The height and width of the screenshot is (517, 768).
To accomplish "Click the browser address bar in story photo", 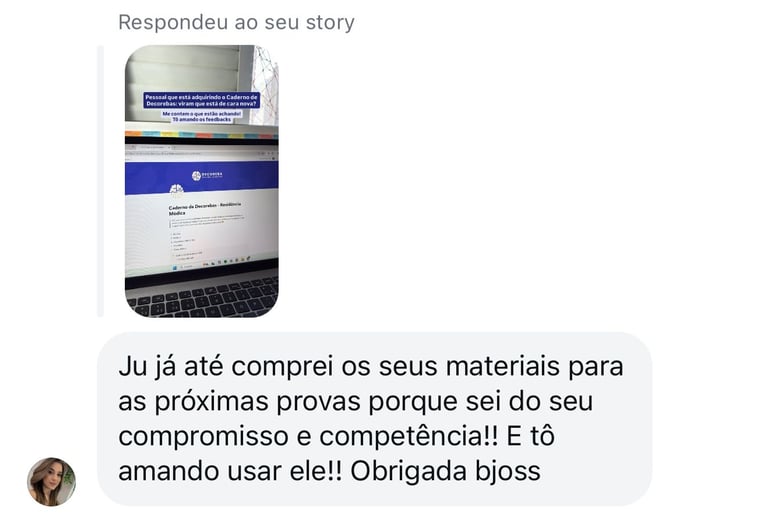I will (196, 154).
